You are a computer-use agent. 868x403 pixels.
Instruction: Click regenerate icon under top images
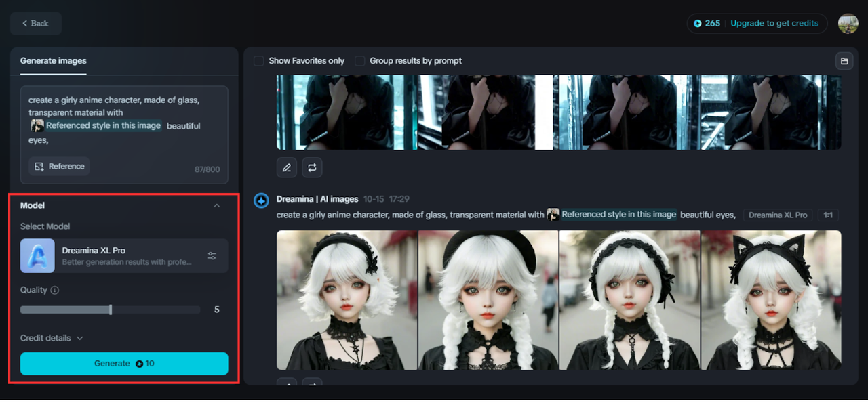tap(312, 167)
